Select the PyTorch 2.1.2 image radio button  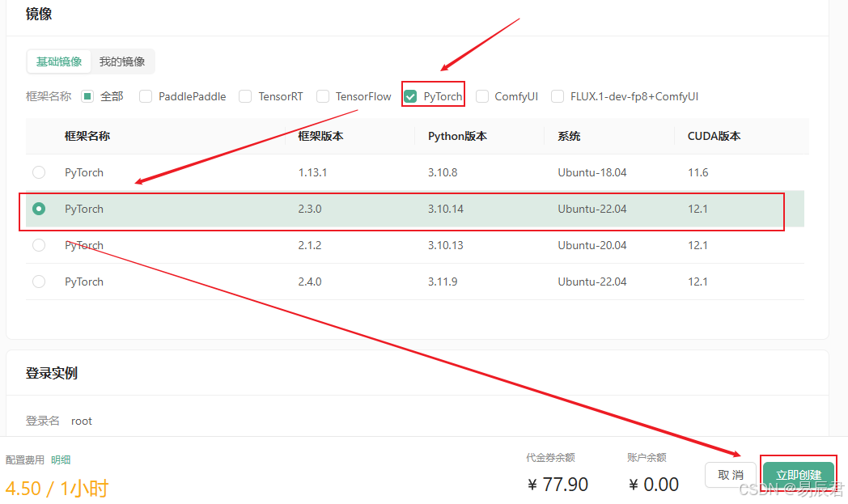(39, 245)
